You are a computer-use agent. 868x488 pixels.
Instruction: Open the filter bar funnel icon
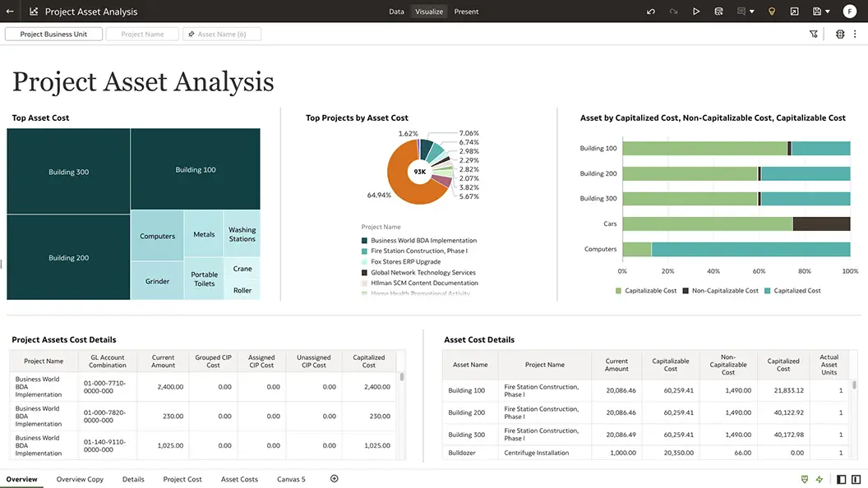[814, 34]
